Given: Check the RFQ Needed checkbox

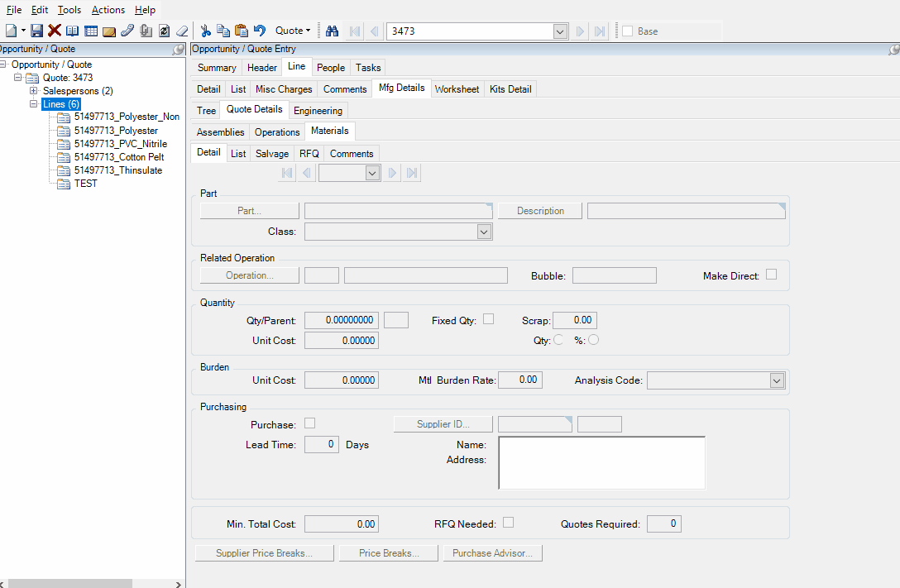Looking at the screenshot, I should click(x=509, y=523).
